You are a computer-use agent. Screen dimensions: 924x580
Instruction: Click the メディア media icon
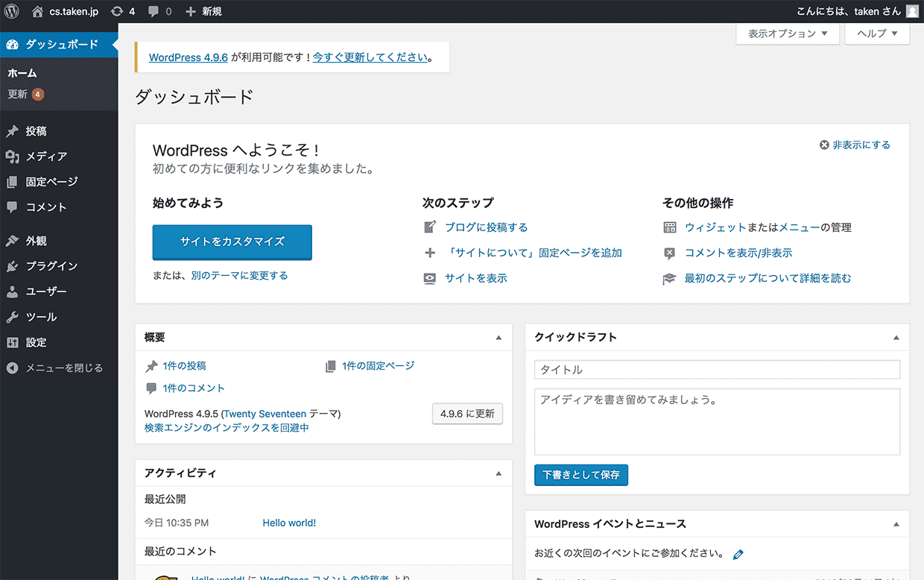tap(12, 157)
